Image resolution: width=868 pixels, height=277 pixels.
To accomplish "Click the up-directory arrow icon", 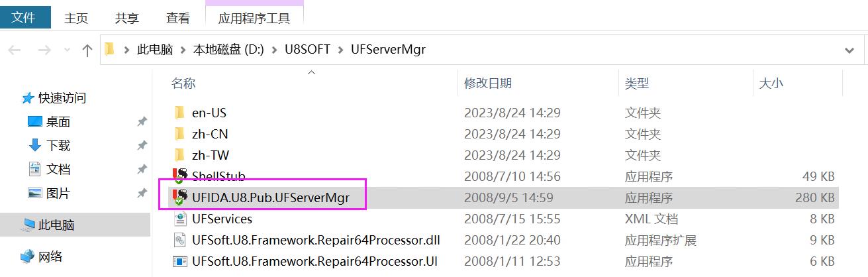I will coord(87,50).
